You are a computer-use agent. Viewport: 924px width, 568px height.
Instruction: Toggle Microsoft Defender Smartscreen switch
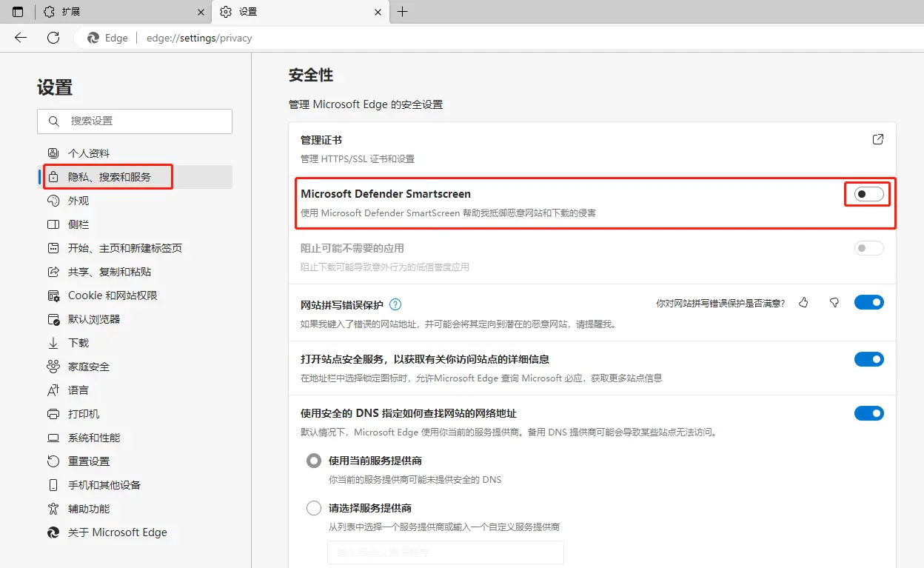(869, 194)
